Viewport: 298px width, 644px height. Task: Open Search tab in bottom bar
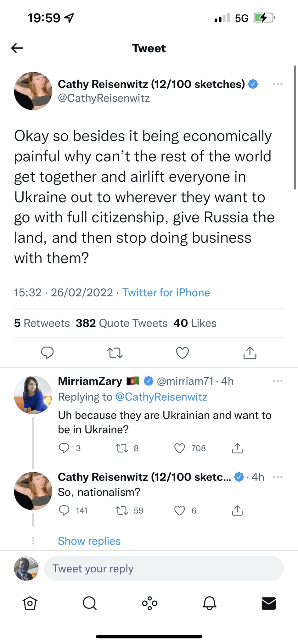coord(90,603)
